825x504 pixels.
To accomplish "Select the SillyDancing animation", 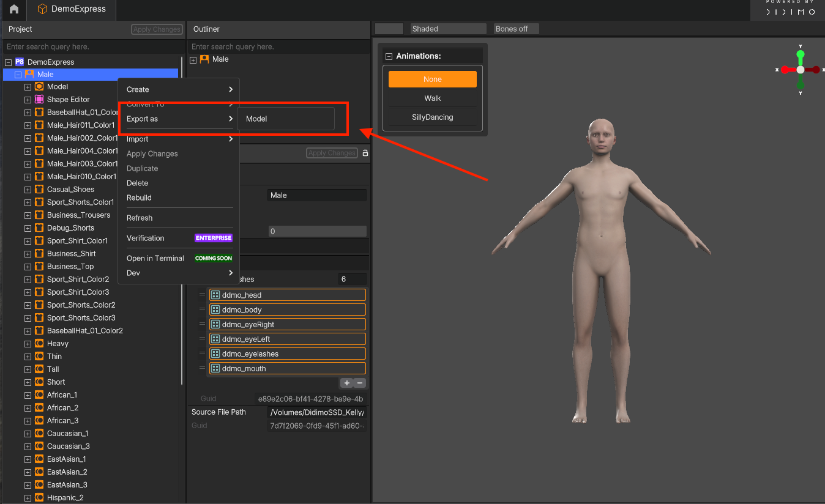I will (433, 117).
